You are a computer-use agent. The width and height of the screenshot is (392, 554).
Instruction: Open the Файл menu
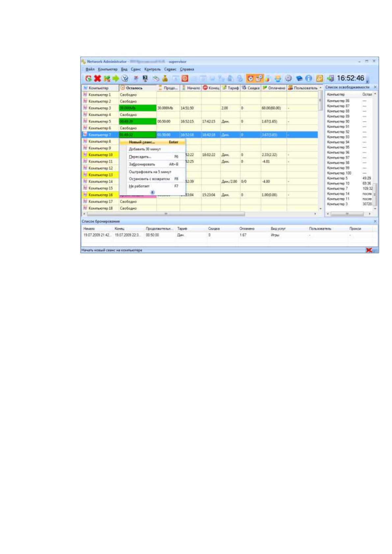point(90,69)
